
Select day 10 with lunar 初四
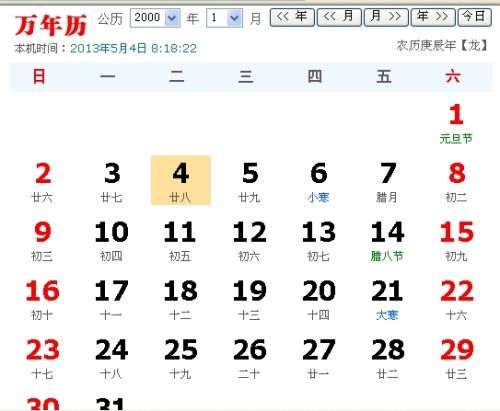[x=112, y=241]
